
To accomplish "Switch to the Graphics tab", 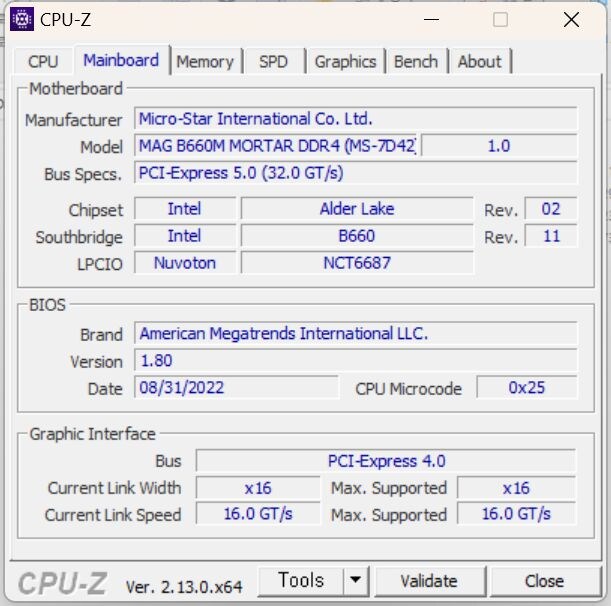I will (345, 61).
